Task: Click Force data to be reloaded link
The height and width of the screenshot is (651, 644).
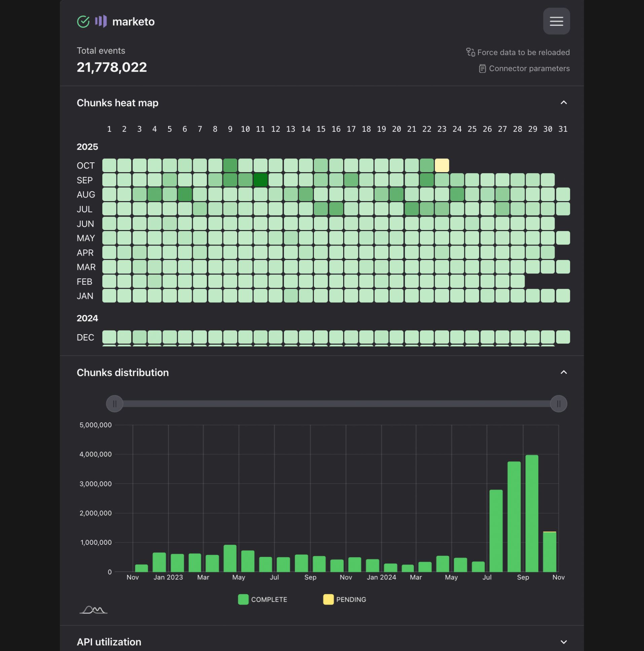Action: coord(523,52)
